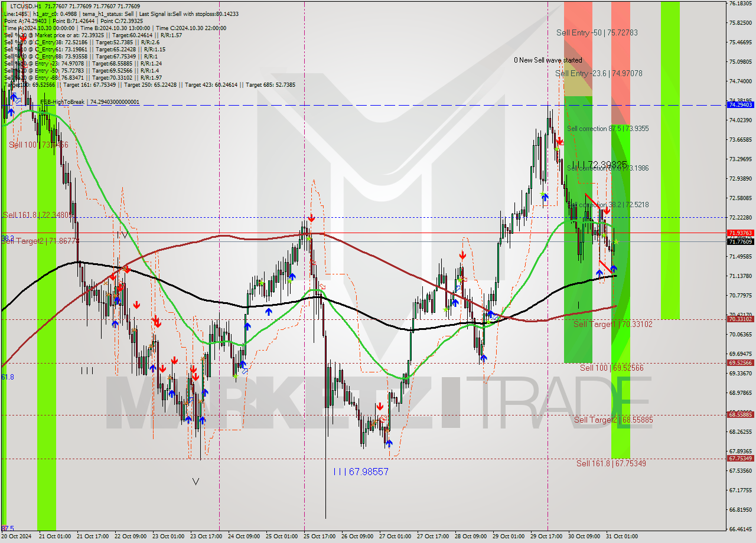
Task: Click the 'Sell Entry -23.6 | 74.97078' label
Action: tap(598, 74)
